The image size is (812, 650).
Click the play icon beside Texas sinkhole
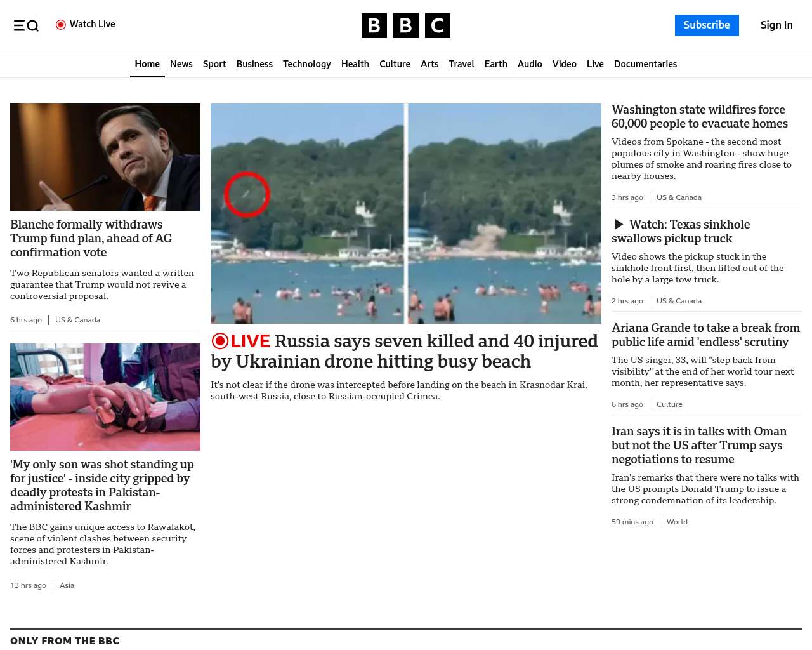click(x=619, y=225)
